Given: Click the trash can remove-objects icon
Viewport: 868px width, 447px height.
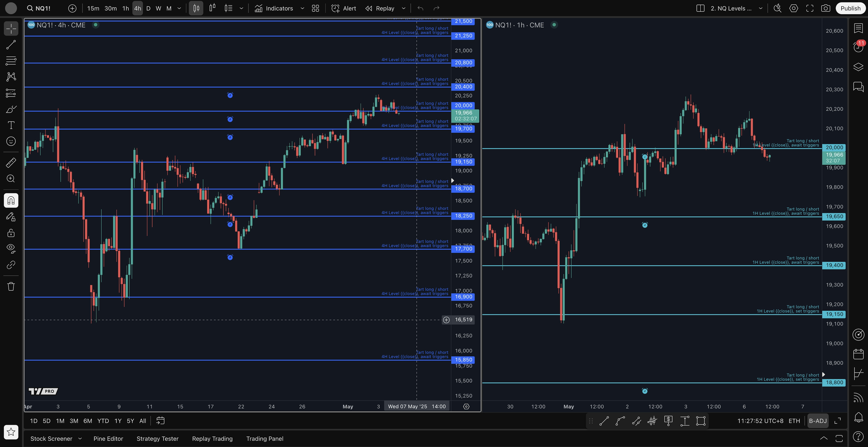Looking at the screenshot, I should [11, 286].
